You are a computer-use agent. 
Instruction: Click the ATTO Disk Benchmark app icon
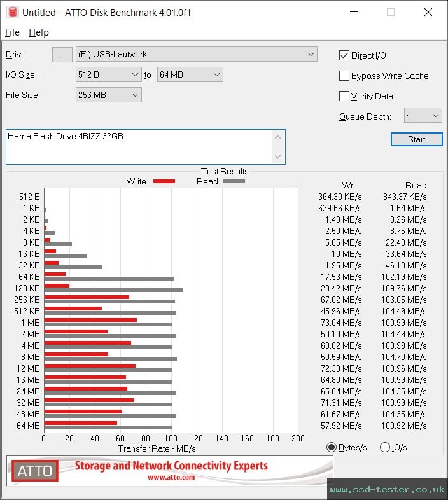(x=13, y=12)
